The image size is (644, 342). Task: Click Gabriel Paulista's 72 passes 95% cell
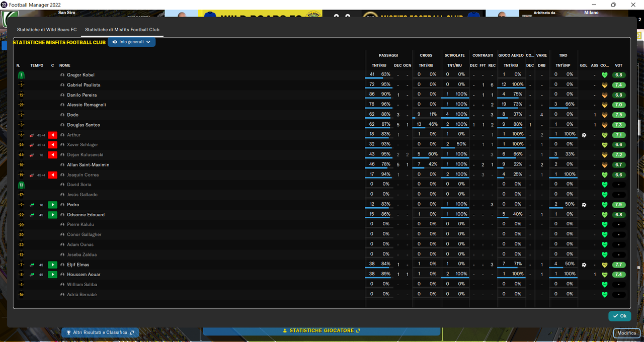[380, 85]
